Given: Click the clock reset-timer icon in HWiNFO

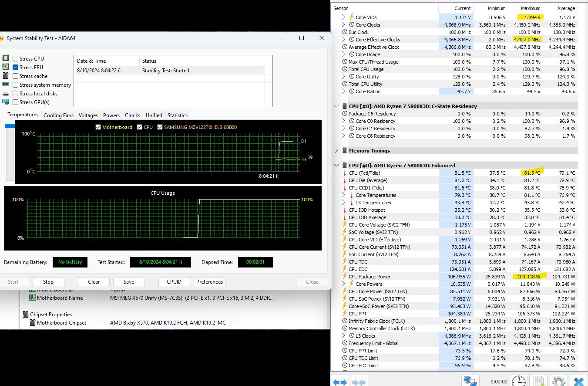Looking at the screenshot, I should coord(518,381).
